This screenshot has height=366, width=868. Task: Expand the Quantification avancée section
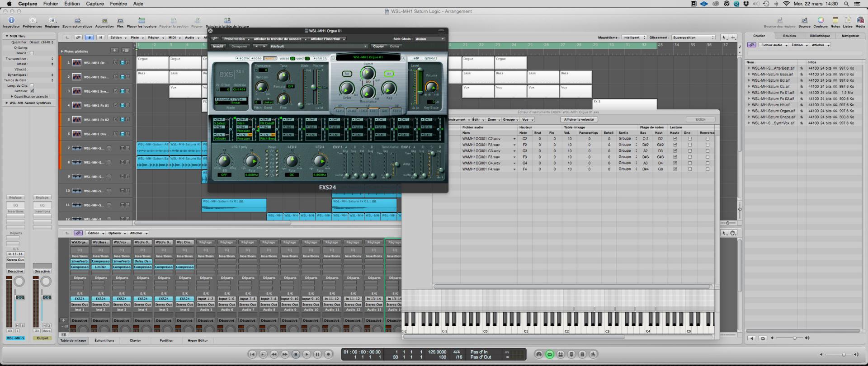coord(12,96)
